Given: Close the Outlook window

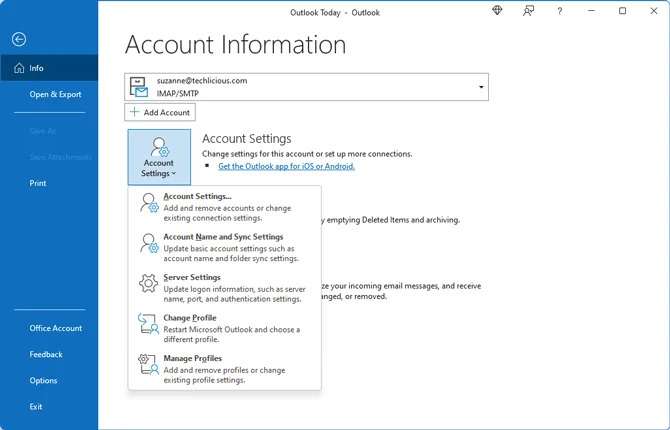Looking at the screenshot, I should [654, 11].
